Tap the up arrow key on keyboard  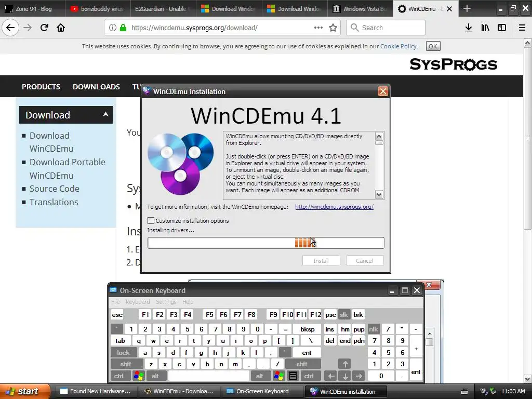click(x=345, y=364)
